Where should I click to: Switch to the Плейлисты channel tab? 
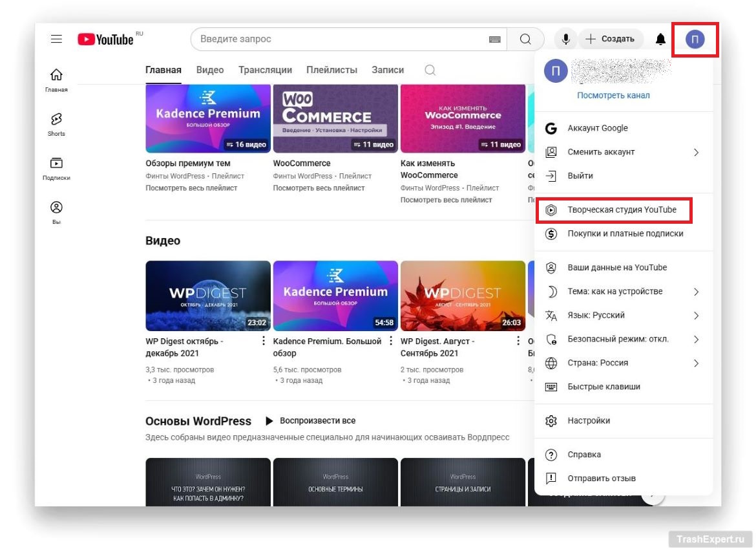pos(331,70)
